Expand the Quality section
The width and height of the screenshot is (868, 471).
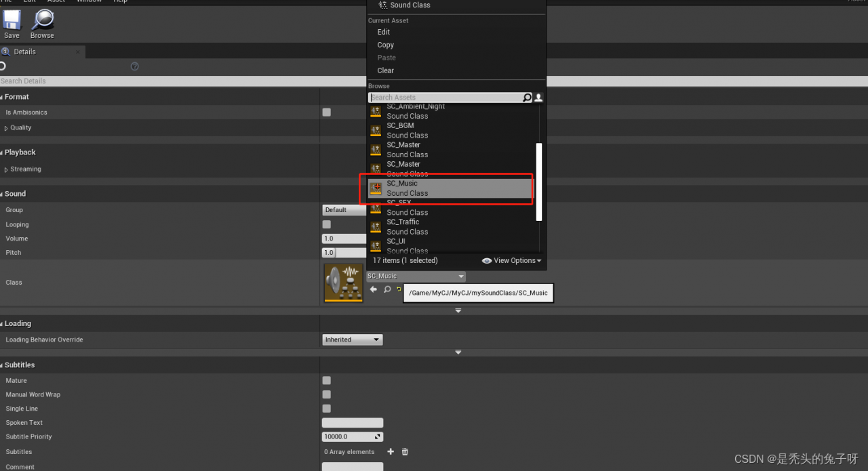coord(7,128)
